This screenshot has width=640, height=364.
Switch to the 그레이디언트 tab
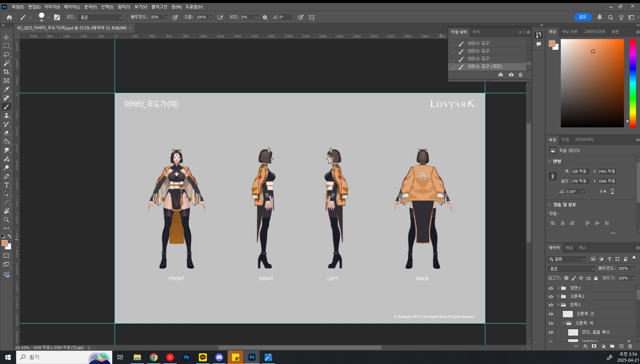pyautogui.click(x=594, y=31)
